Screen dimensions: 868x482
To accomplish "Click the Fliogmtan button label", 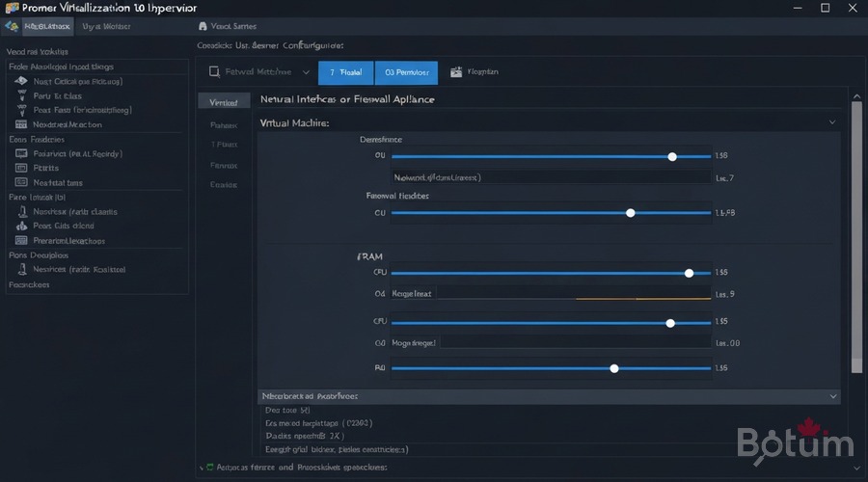I will pos(483,72).
